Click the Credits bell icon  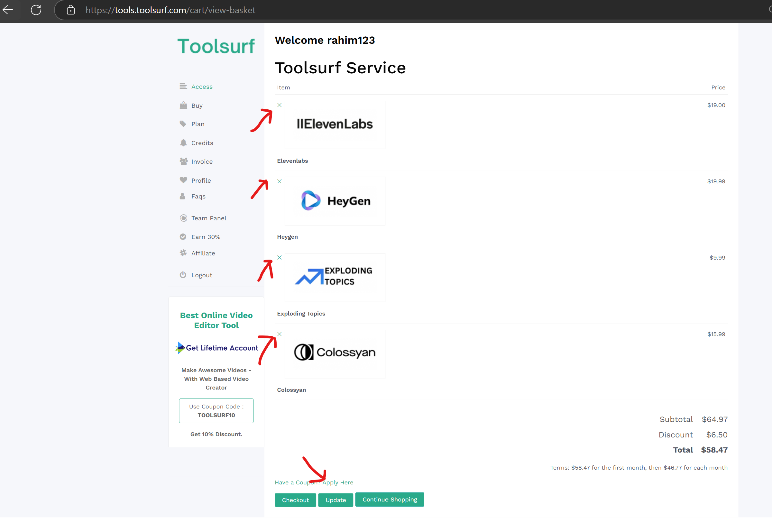pyautogui.click(x=183, y=143)
